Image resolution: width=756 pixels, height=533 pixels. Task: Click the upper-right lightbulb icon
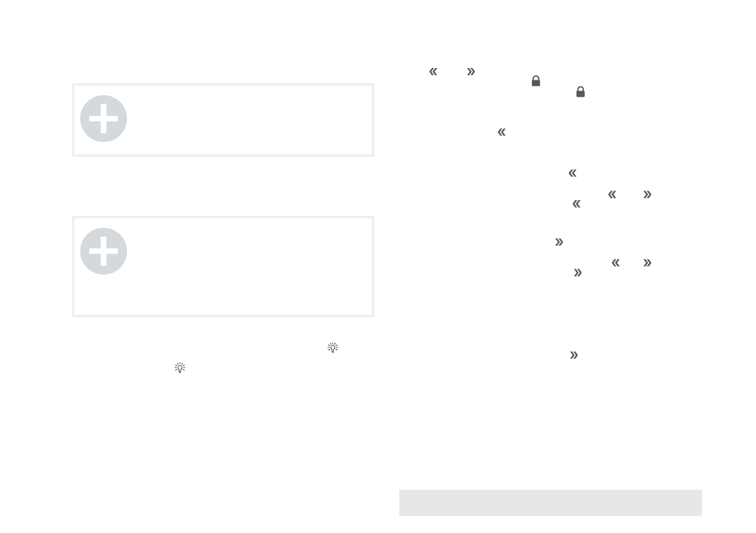coord(333,347)
